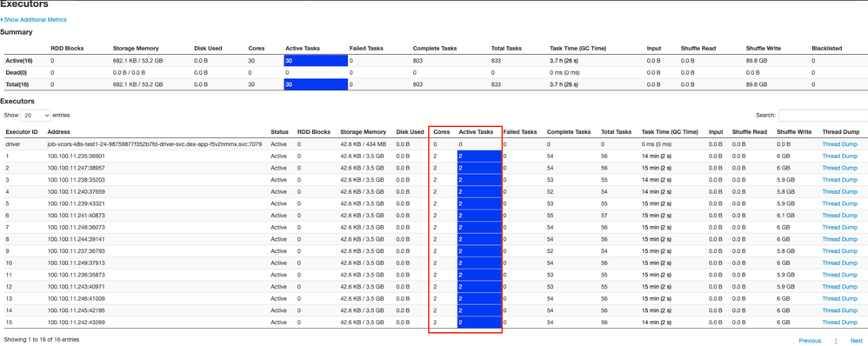Open Thread Dump for executor 100.100.11.247:38957
868x346 pixels.
(839, 168)
